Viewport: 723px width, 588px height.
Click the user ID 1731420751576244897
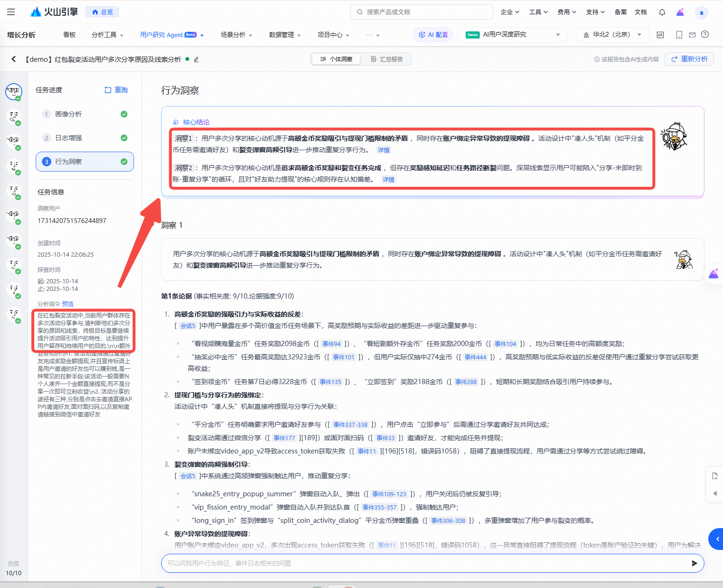(72, 221)
